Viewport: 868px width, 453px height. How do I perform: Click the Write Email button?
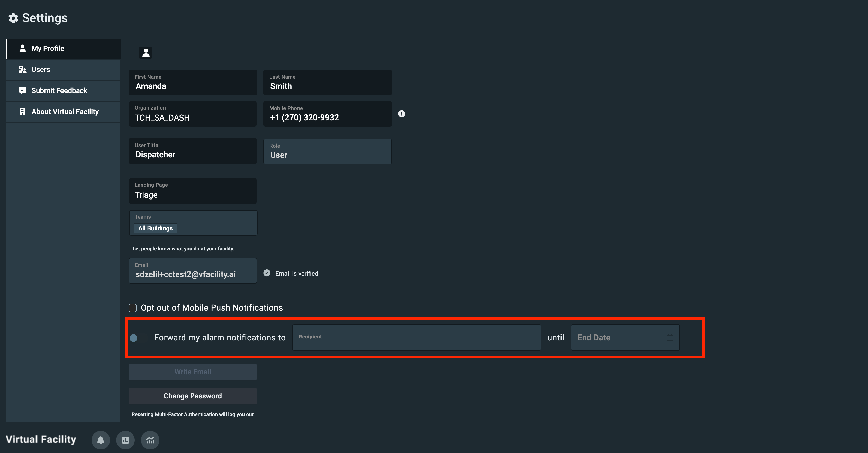click(x=192, y=372)
